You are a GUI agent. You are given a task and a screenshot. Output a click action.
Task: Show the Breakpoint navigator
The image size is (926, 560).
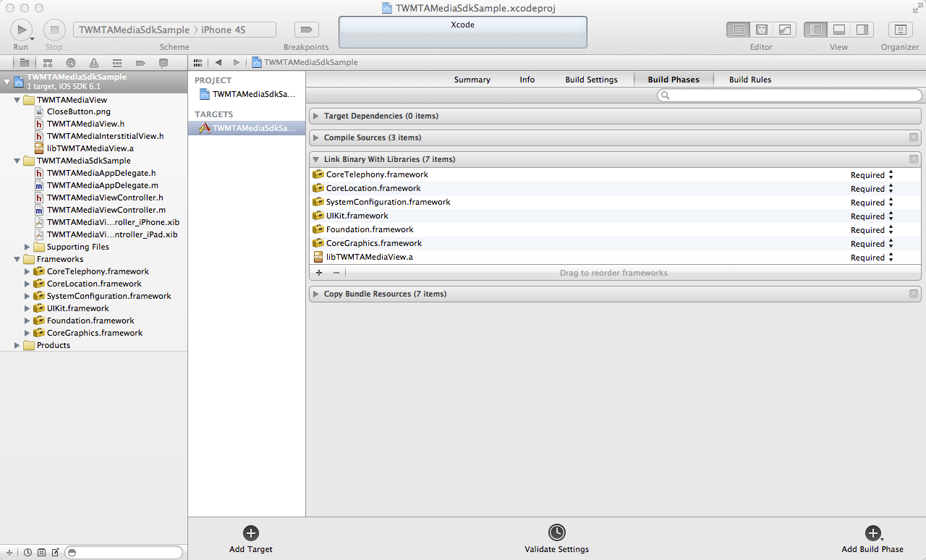140,63
